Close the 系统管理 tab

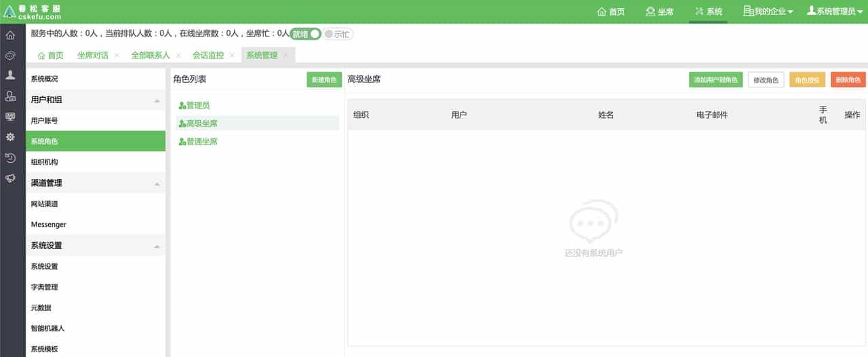pyautogui.click(x=285, y=55)
